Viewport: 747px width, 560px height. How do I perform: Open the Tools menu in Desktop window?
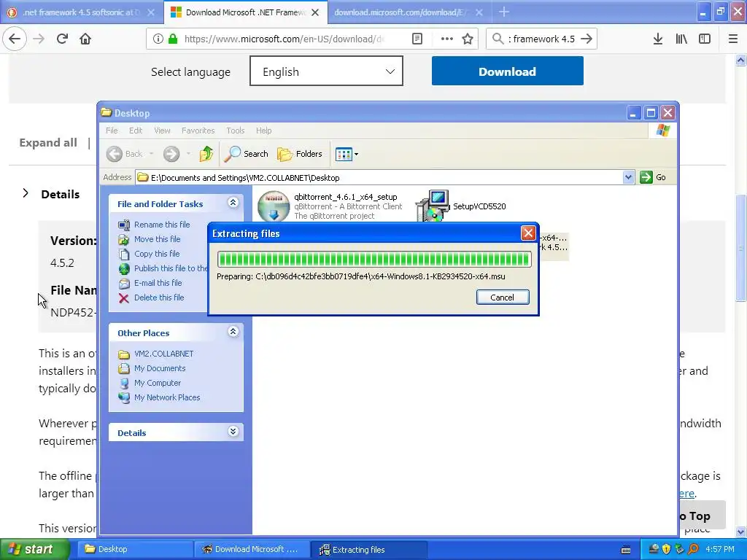click(x=236, y=131)
